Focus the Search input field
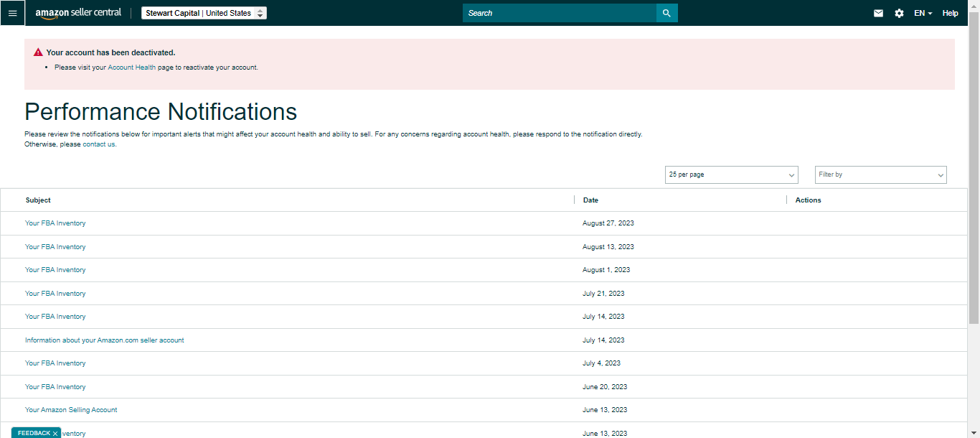Screen dimensions: 980x438 pos(560,13)
